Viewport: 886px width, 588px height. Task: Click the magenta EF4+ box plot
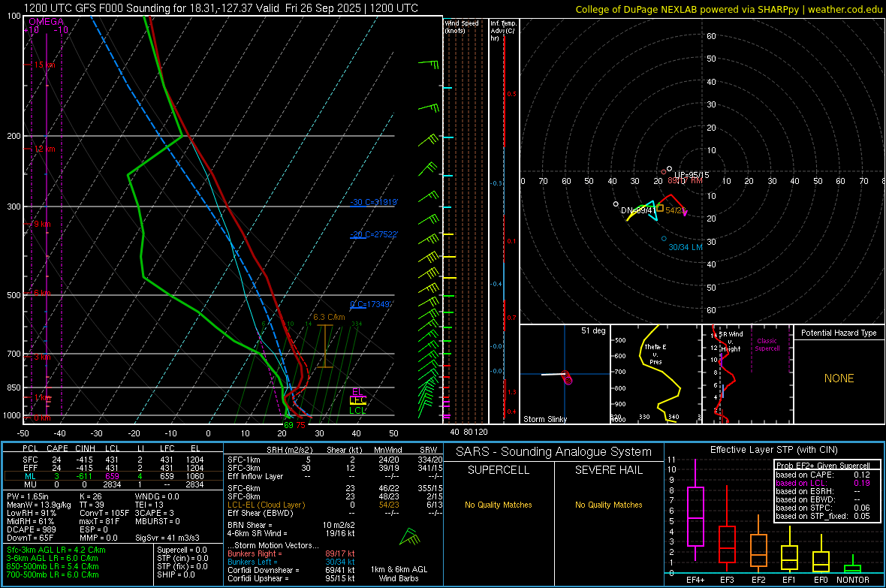click(x=695, y=510)
